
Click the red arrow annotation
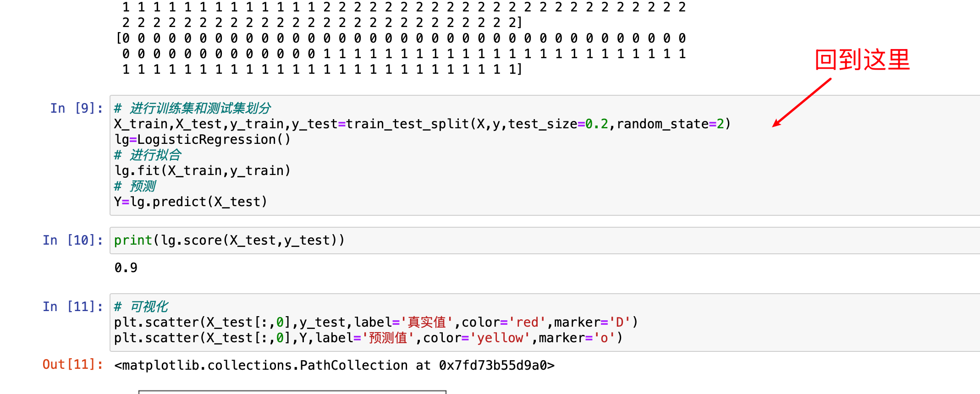point(801,103)
